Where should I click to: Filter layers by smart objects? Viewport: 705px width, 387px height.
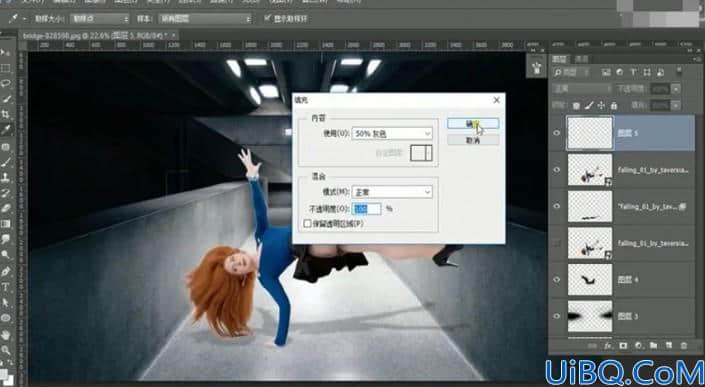tap(660, 72)
